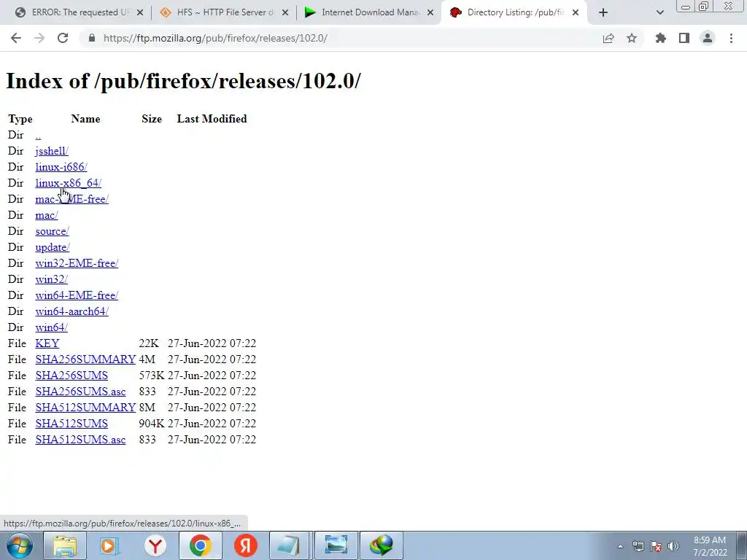Open the side panel icon
This screenshot has width=747, height=560.
coord(684,38)
